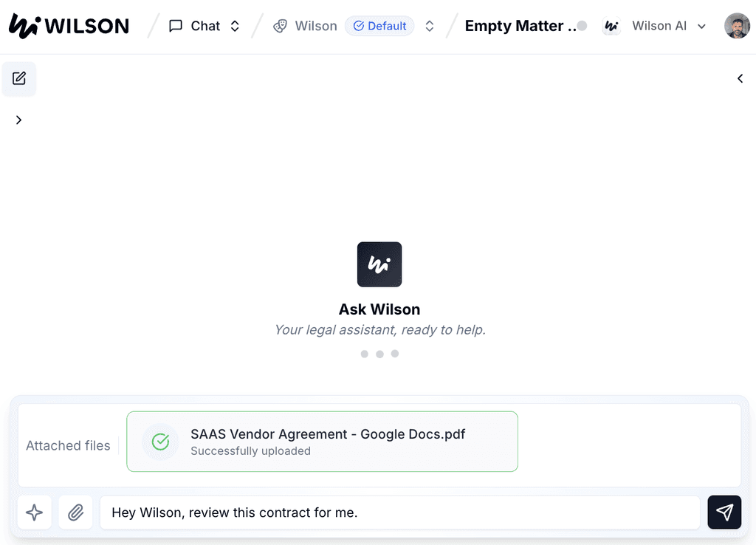756x545 pixels.
Task: Open SAAS Vendor Agreement attached file
Action: [x=322, y=442]
